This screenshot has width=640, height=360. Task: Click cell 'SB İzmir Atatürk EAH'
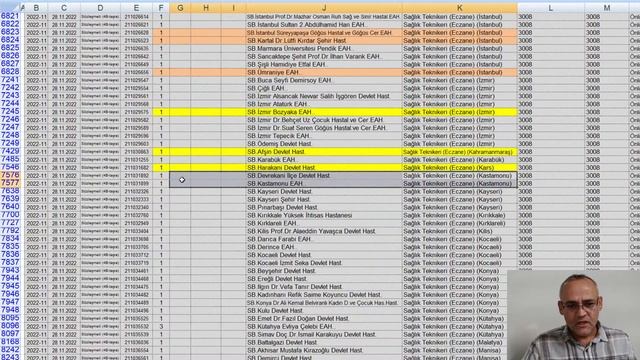tap(324, 104)
